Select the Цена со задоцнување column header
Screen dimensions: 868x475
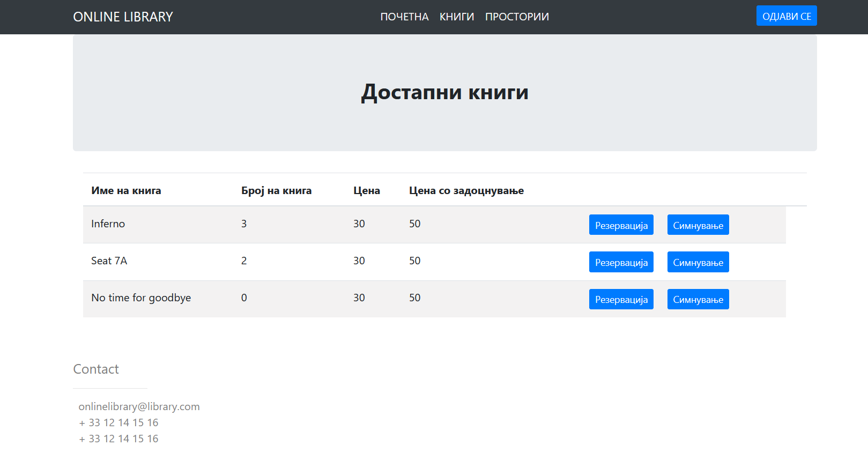click(466, 191)
